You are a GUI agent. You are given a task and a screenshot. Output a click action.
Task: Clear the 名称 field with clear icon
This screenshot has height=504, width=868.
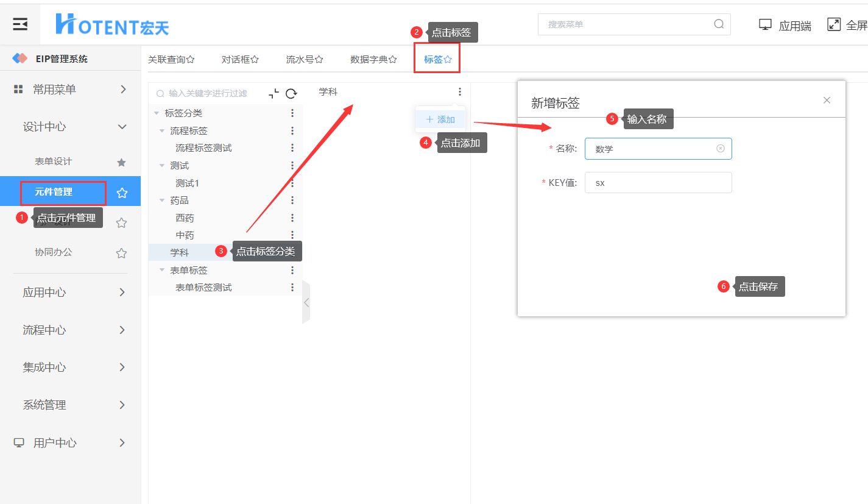coord(721,148)
